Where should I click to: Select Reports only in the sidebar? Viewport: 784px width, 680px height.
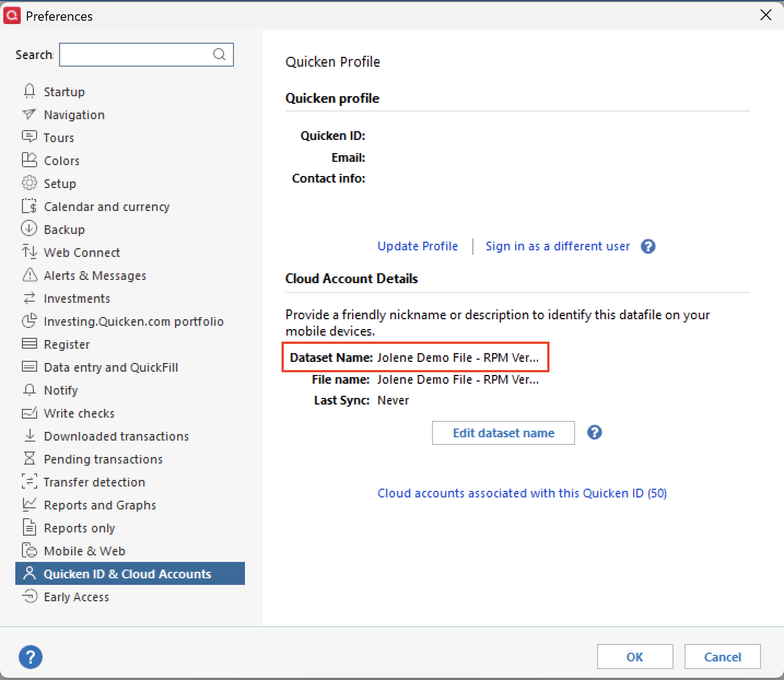[79, 528]
